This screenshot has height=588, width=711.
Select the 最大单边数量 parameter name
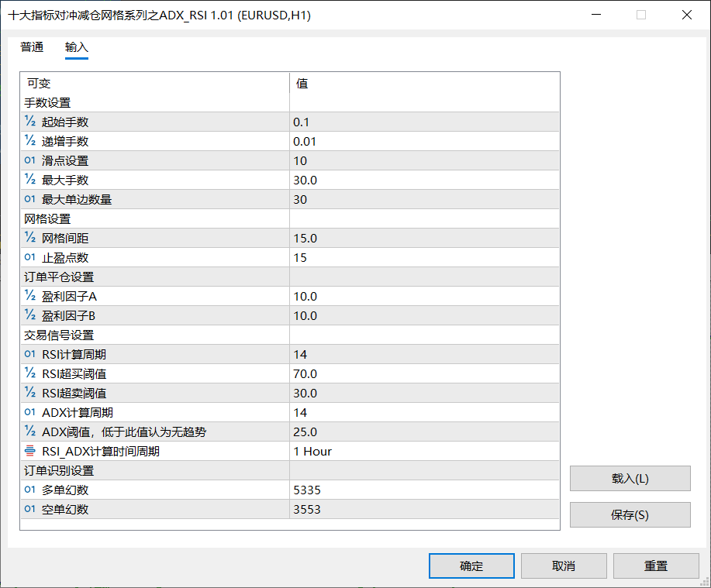coord(77,199)
